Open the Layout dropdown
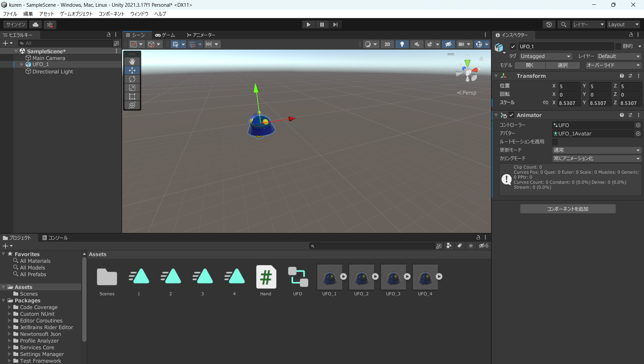The height and width of the screenshot is (364, 644). point(623,24)
